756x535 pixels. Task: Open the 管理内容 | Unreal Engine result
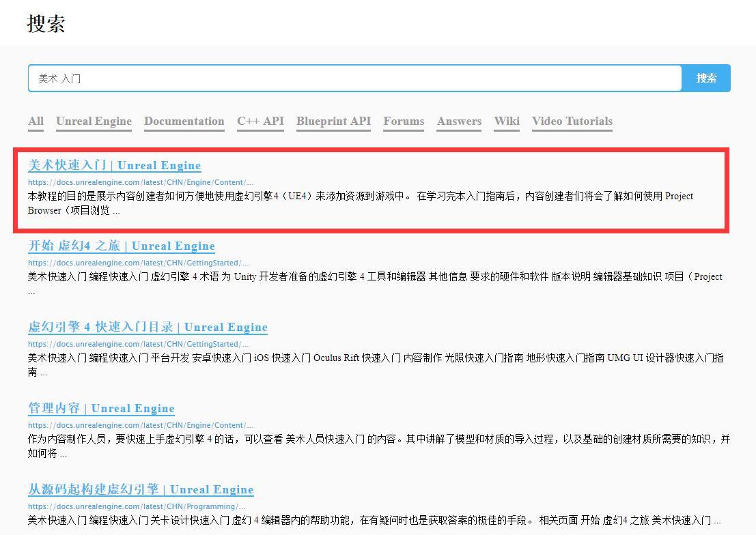(x=101, y=408)
